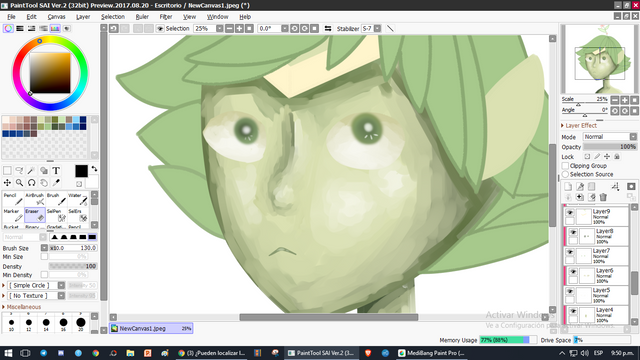Enable the Selection Source option
The width and height of the screenshot is (640, 360).
coord(565,174)
